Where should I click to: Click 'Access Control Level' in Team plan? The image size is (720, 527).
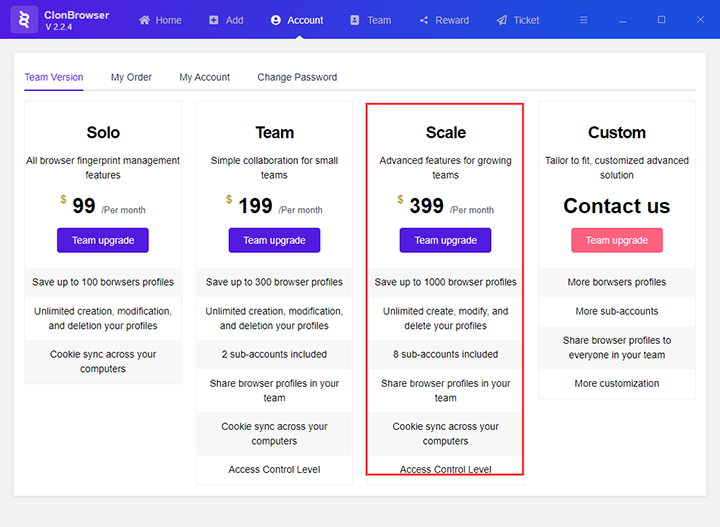pyautogui.click(x=274, y=469)
